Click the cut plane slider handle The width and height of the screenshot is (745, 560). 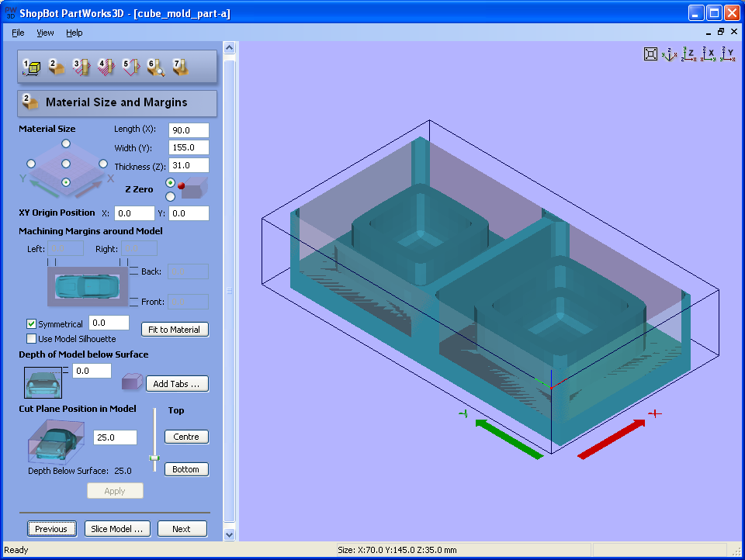click(x=154, y=458)
